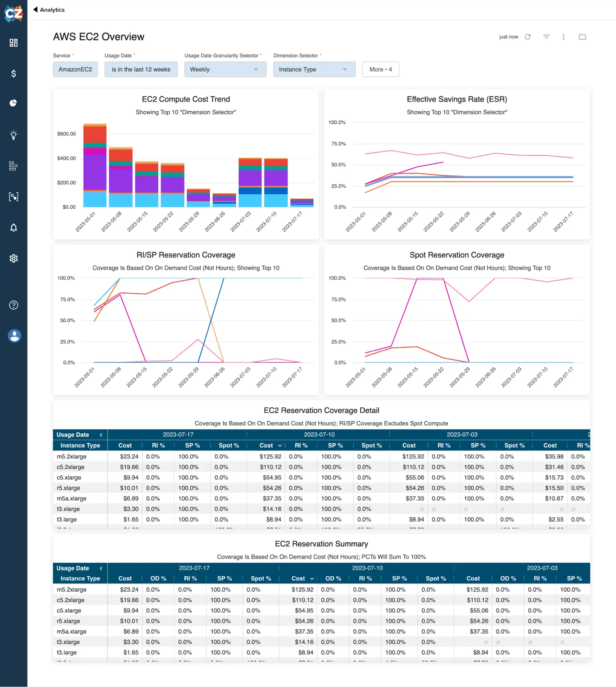Click the refresh dashboard icon
Viewport: 616px width, 687px height.
coord(528,37)
